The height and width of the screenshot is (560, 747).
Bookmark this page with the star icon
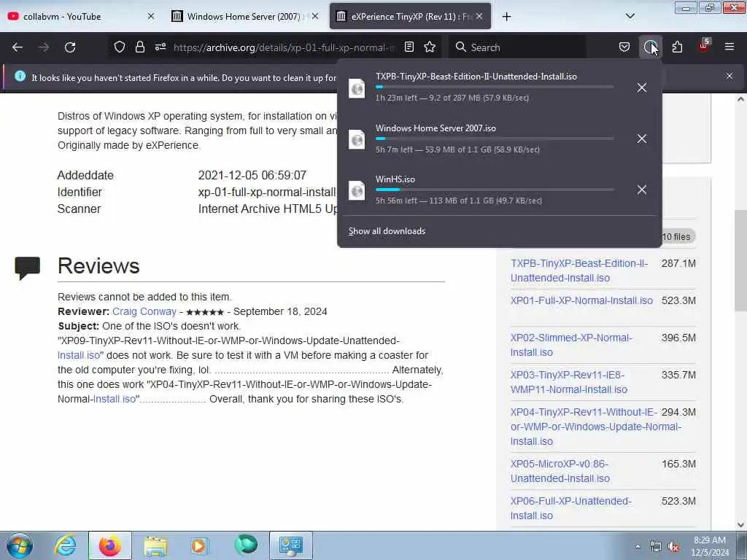[430, 47]
